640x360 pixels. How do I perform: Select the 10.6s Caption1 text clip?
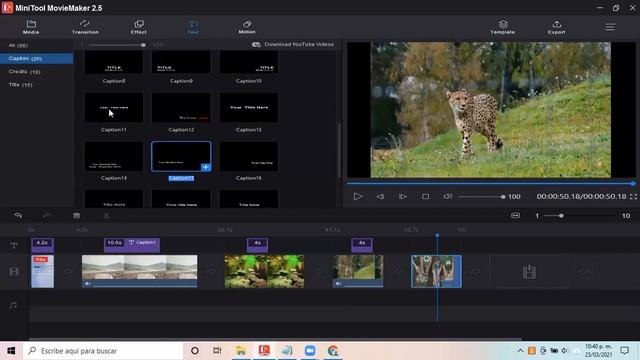132,245
